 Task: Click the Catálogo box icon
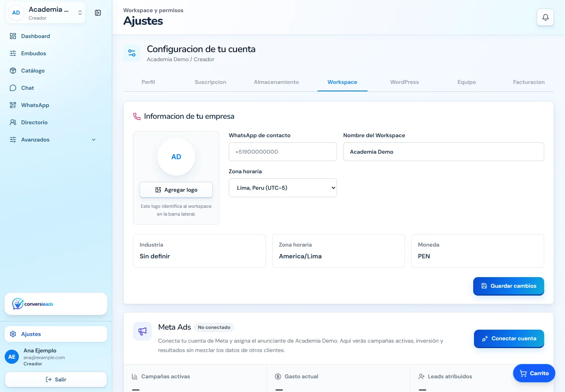point(13,71)
